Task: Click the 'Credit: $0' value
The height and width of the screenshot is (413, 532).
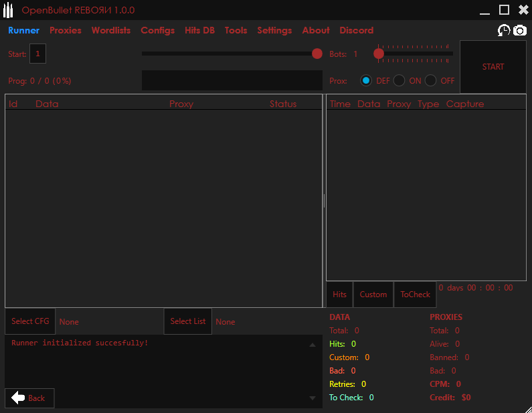Action: [x=450, y=398]
